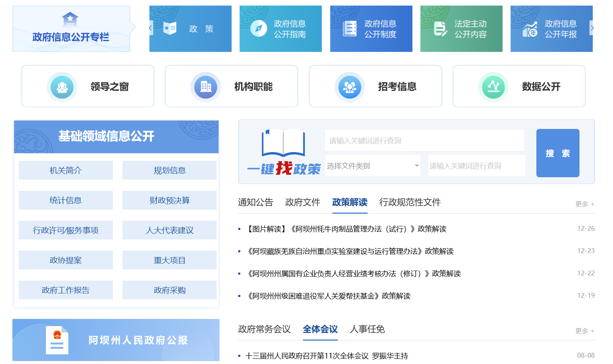Select the 全体会议 tab
Screen dimensions: 613x364
tap(320, 329)
